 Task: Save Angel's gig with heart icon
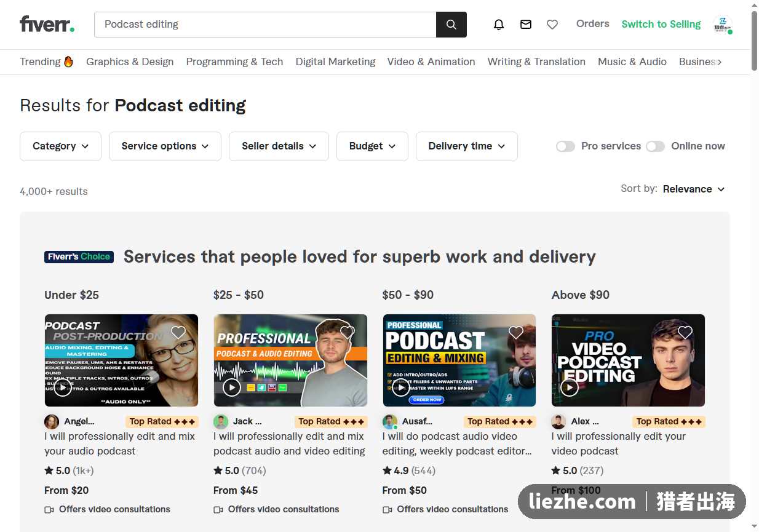[x=178, y=333]
